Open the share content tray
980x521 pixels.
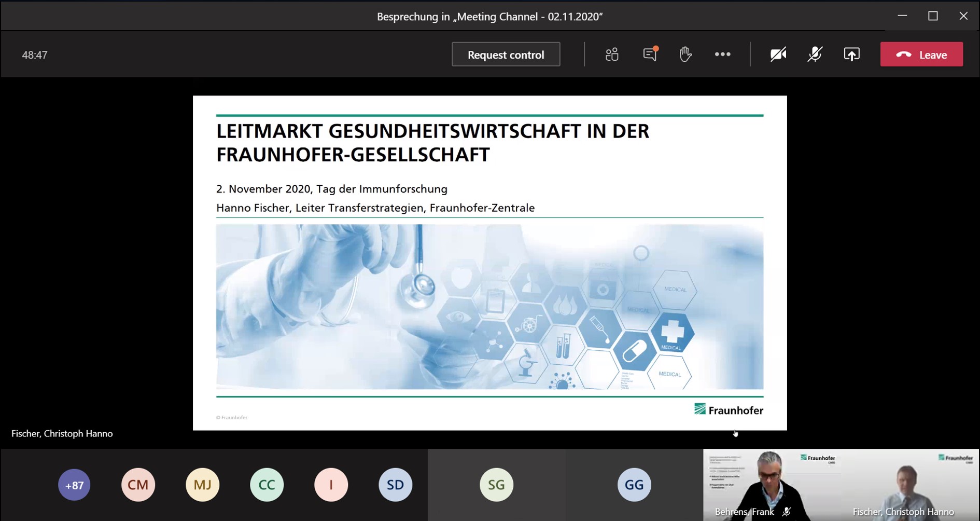(851, 54)
